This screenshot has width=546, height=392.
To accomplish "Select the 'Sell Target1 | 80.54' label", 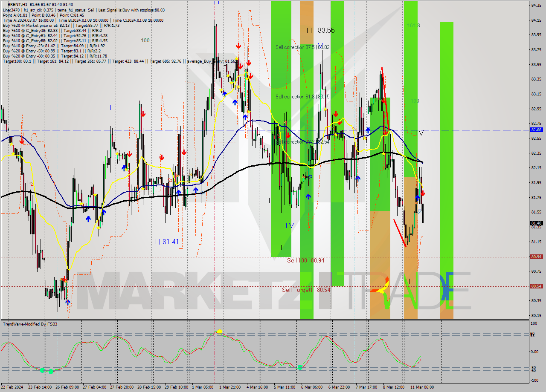I will pos(306,290).
